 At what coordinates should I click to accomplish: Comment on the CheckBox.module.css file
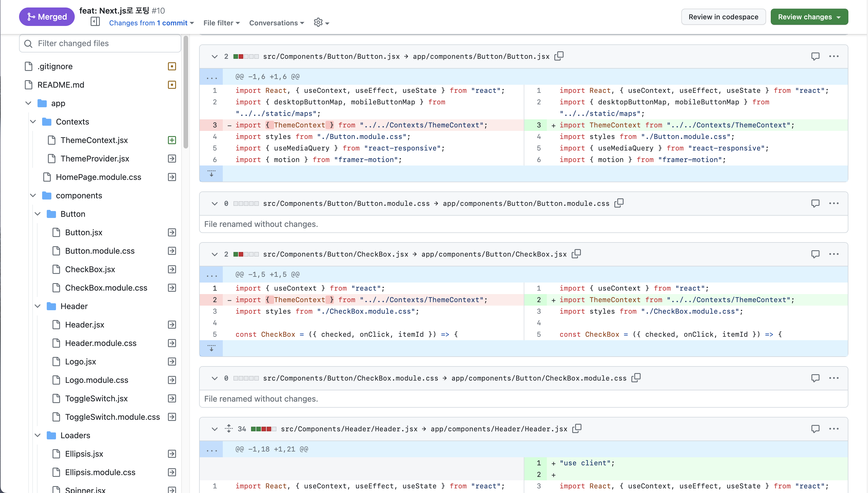click(x=815, y=378)
